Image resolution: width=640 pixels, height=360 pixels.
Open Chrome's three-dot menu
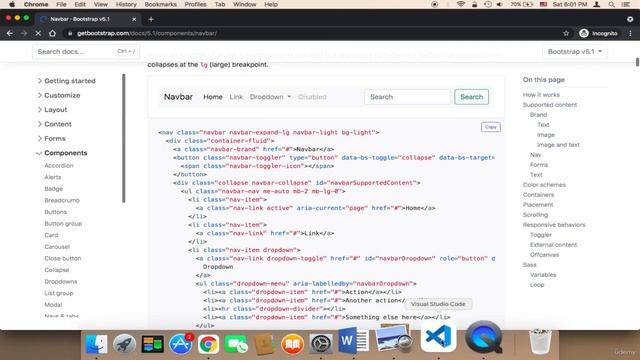coord(630,33)
